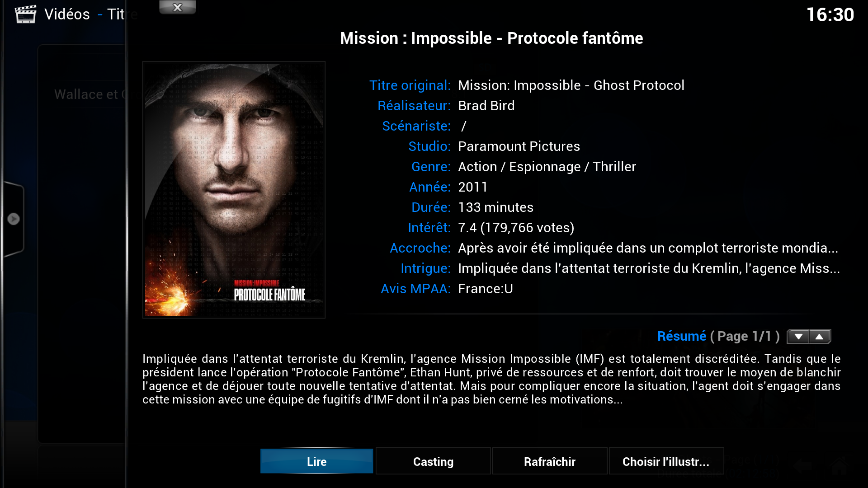This screenshot has width=868, height=488.
Task: Close the movie info dialog with X
Action: [177, 7]
